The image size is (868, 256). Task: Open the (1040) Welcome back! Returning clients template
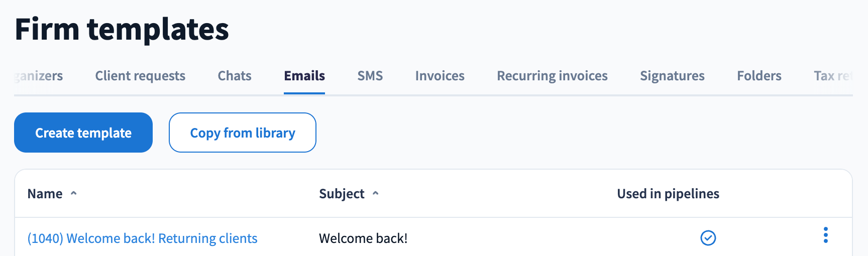[x=143, y=238]
